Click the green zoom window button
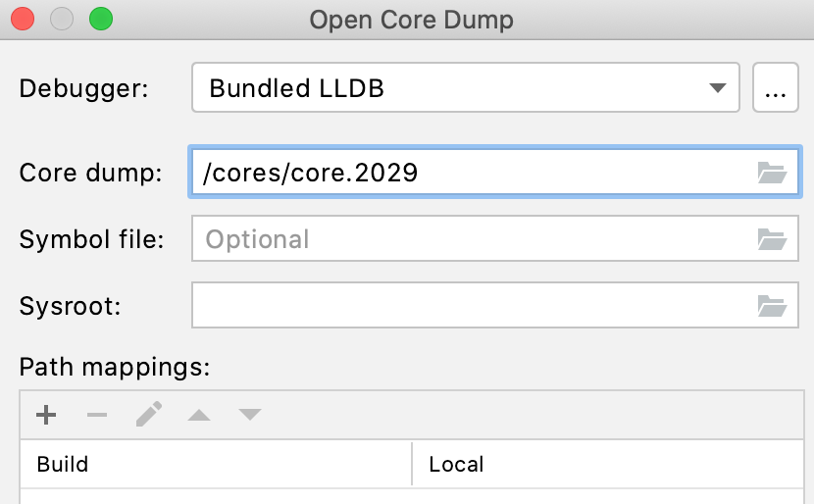814x504 pixels. pos(101,19)
